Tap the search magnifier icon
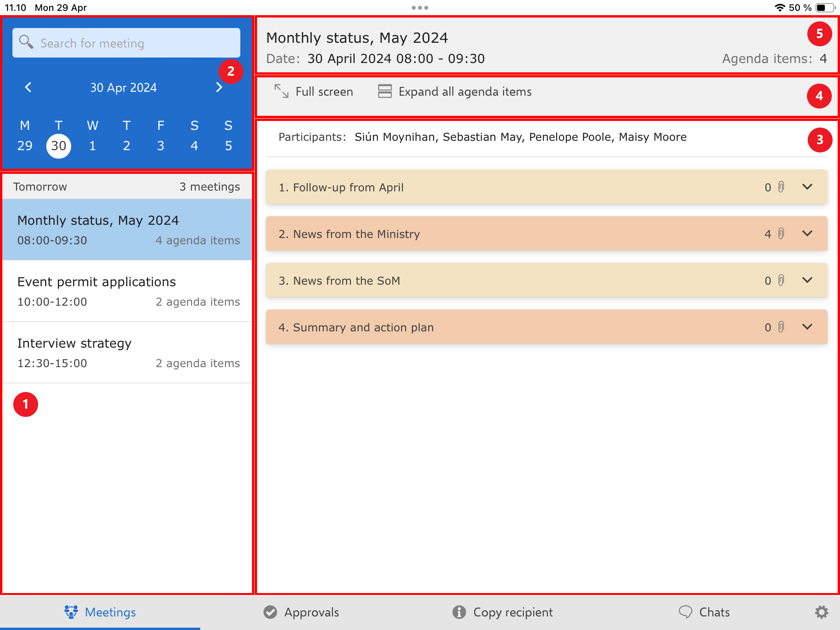The width and height of the screenshot is (840, 630). pos(26,42)
